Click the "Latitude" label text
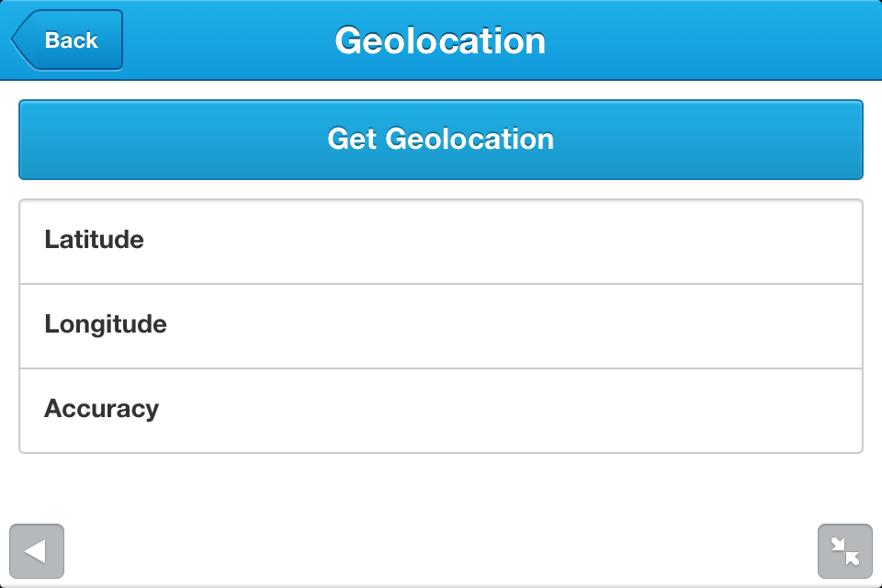The width and height of the screenshot is (882, 588). tap(94, 240)
